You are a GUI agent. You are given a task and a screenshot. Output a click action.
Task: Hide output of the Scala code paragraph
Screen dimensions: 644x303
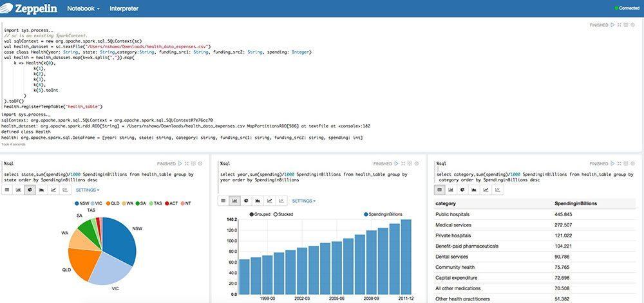tap(625, 25)
